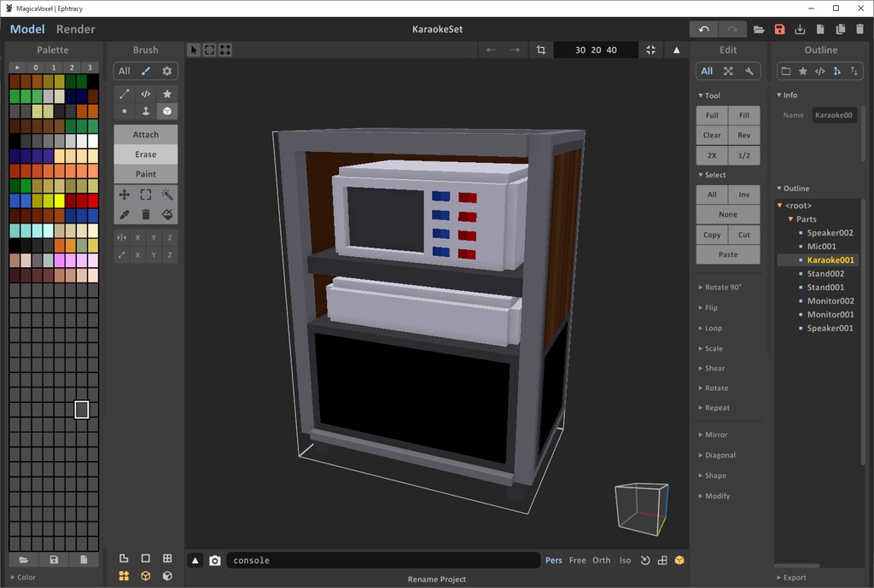
Task: Click the Full tool button
Action: tap(712, 115)
